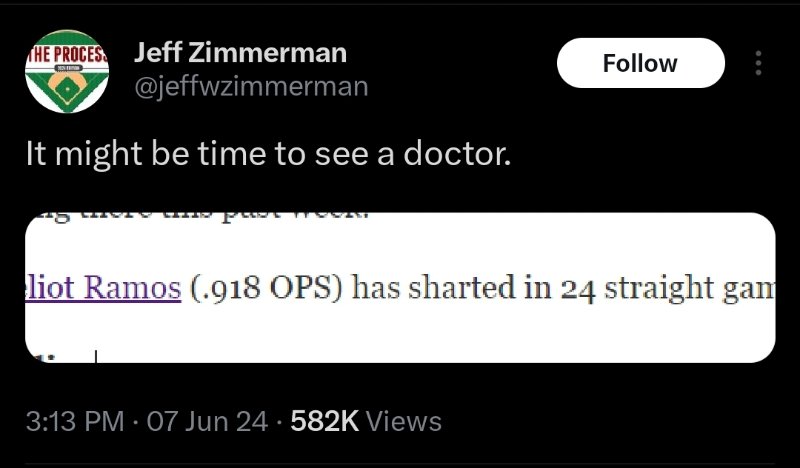Click the 582K view count number

click(324, 421)
